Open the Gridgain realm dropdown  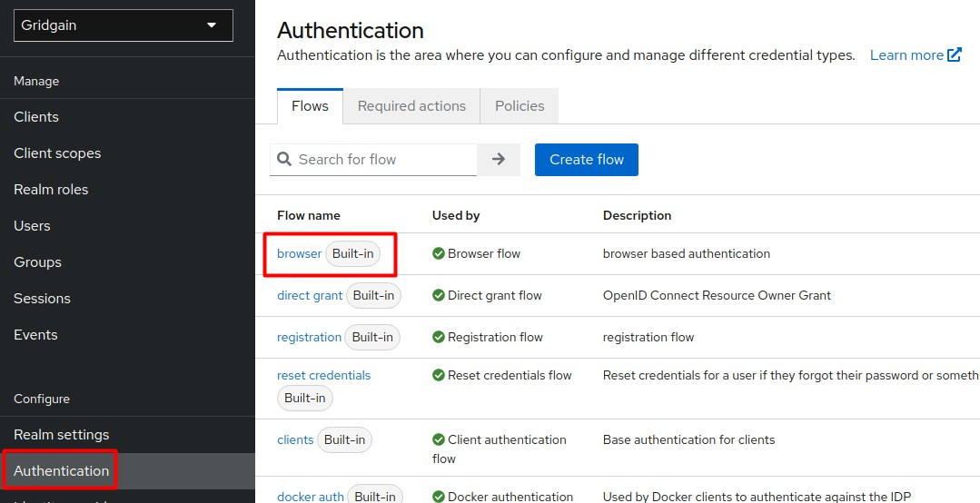[x=124, y=25]
